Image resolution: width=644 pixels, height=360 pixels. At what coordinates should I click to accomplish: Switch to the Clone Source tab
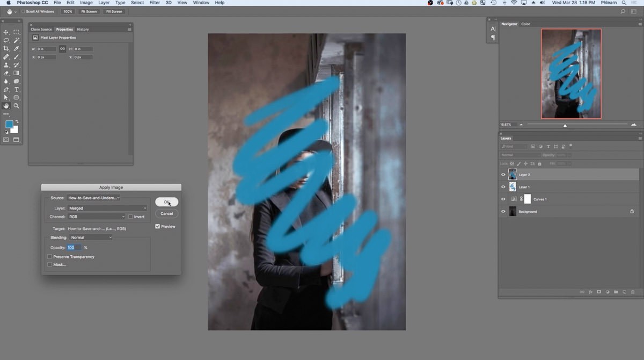[x=41, y=29]
